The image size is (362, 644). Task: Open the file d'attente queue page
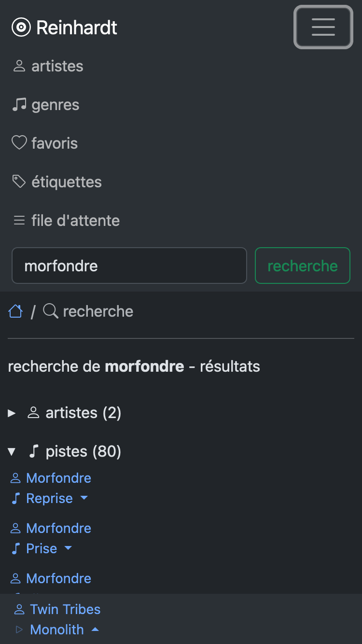[75, 221]
